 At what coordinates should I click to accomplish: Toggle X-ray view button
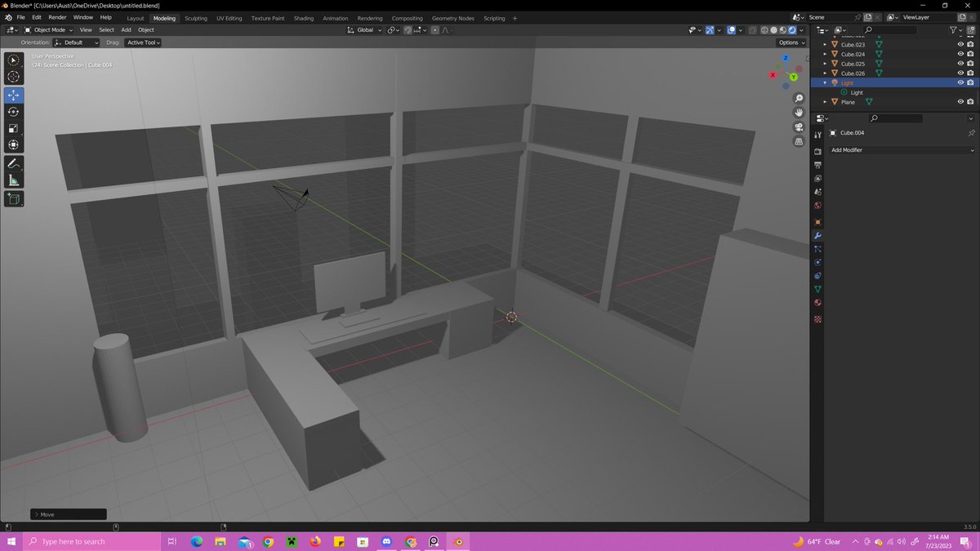tap(751, 30)
